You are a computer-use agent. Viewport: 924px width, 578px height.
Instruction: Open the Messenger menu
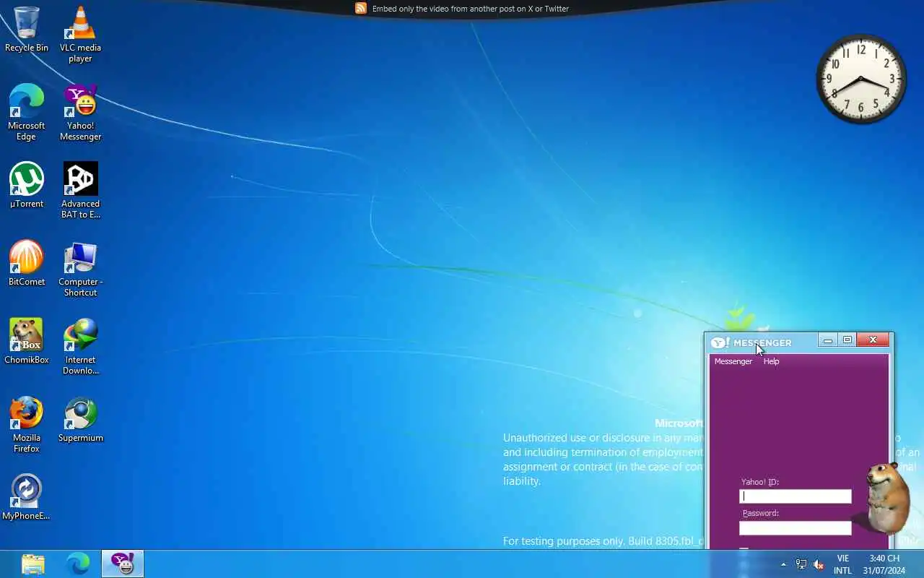(x=733, y=361)
